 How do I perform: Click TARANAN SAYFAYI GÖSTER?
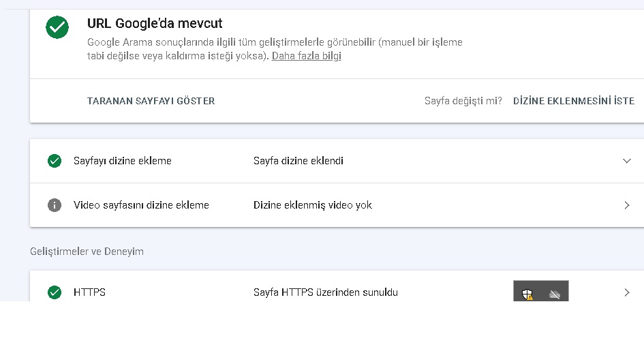pyautogui.click(x=151, y=101)
